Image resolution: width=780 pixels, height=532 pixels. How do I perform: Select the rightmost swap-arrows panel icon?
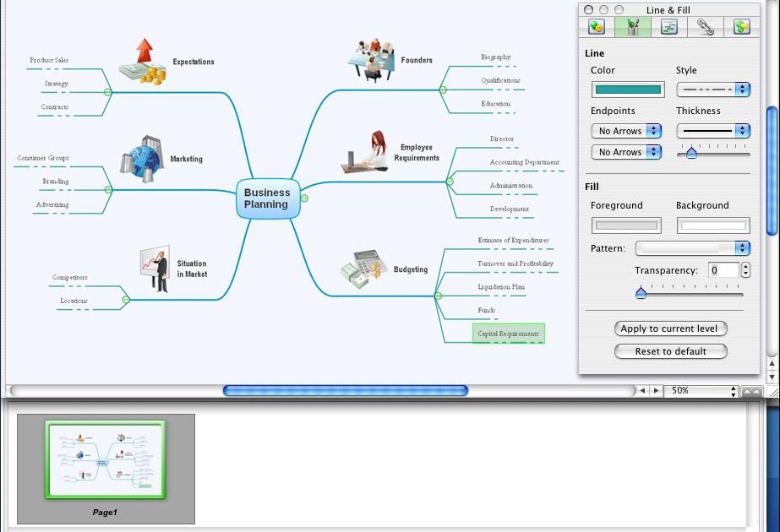coord(740,28)
